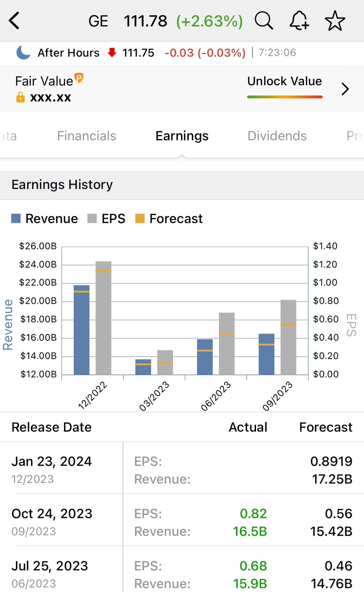This screenshot has height=592, width=364.
Task: Tap the Revenue legend blue swatch
Action: point(16,219)
